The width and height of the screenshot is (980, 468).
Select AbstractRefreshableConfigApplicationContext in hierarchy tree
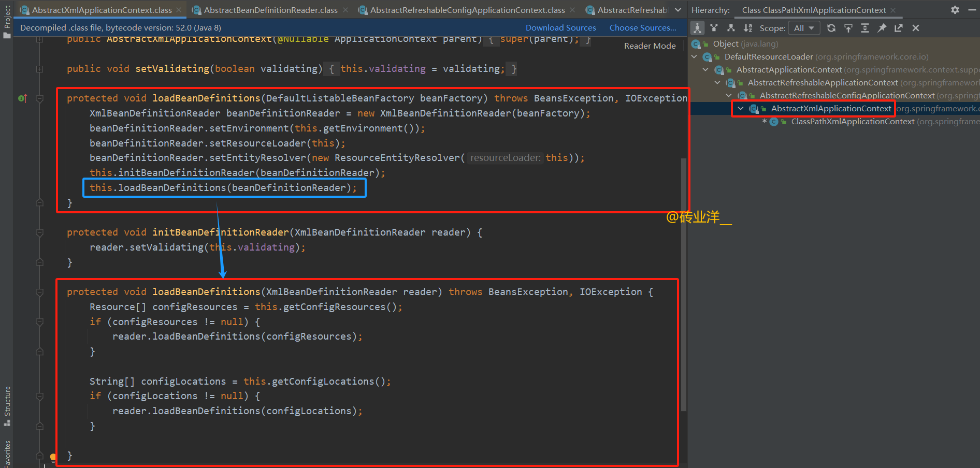(x=869, y=96)
